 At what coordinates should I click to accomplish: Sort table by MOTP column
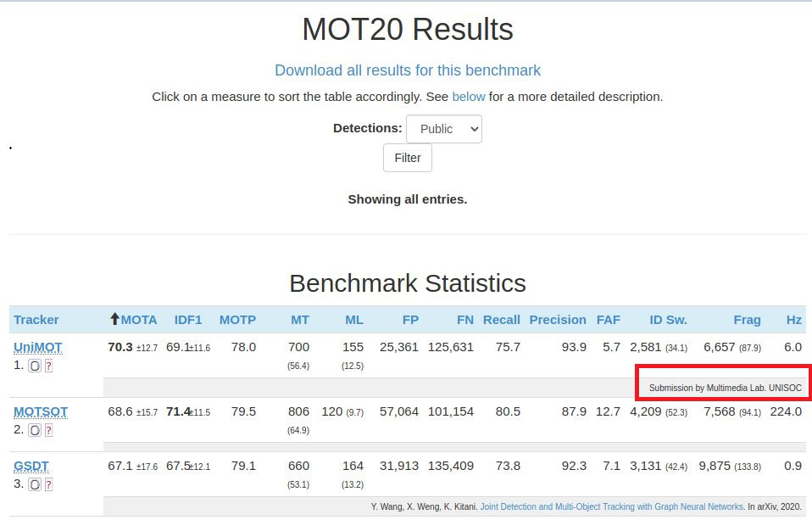pyautogui.click(x=237, y=320)
